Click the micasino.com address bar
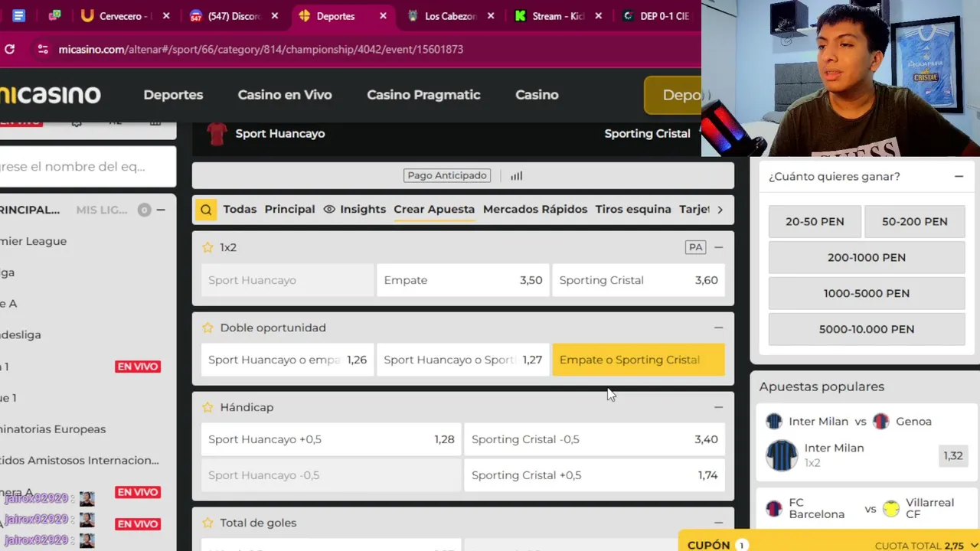Screen dimensions: 980x551 [x=260, y=49]
